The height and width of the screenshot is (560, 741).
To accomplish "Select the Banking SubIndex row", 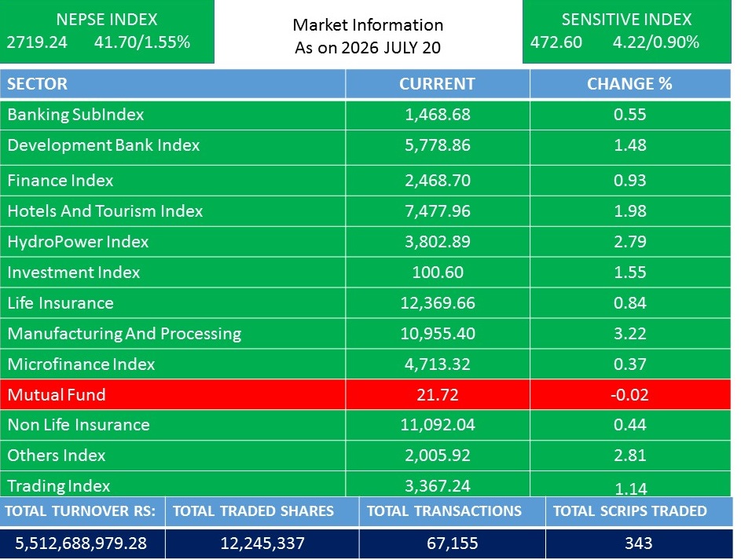I will coord(365,115).
